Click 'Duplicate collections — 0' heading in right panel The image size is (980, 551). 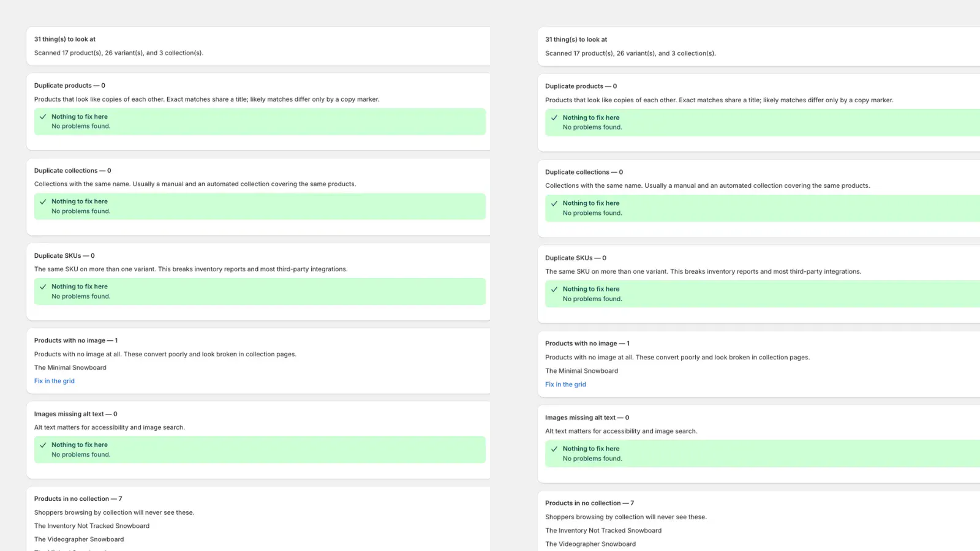[x=584, y=172]
